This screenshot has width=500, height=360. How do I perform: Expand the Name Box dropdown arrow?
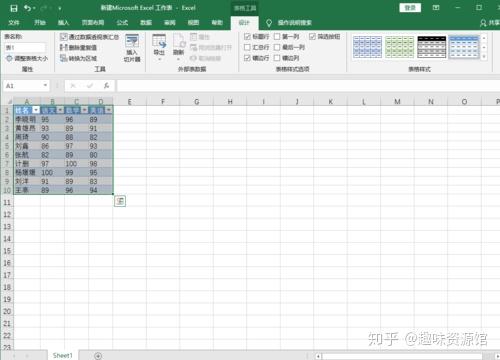click(x=45, y=86)
